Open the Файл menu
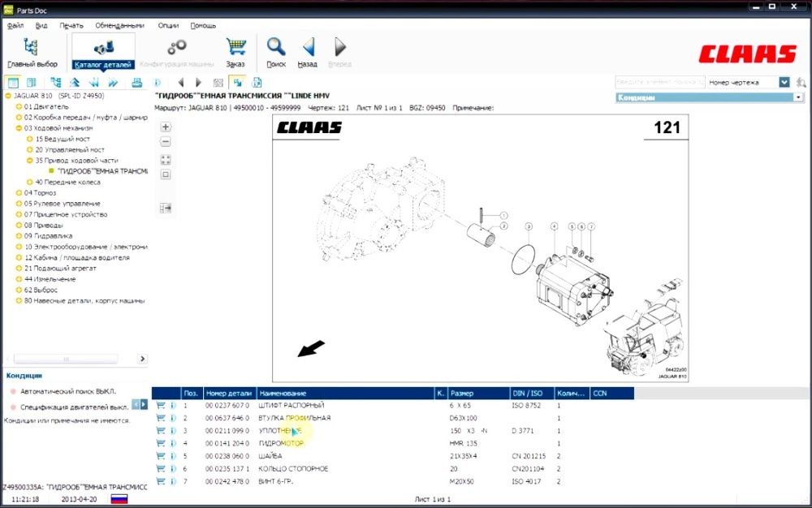This screenshot has width=812, height=508. (x=15, y=25)
